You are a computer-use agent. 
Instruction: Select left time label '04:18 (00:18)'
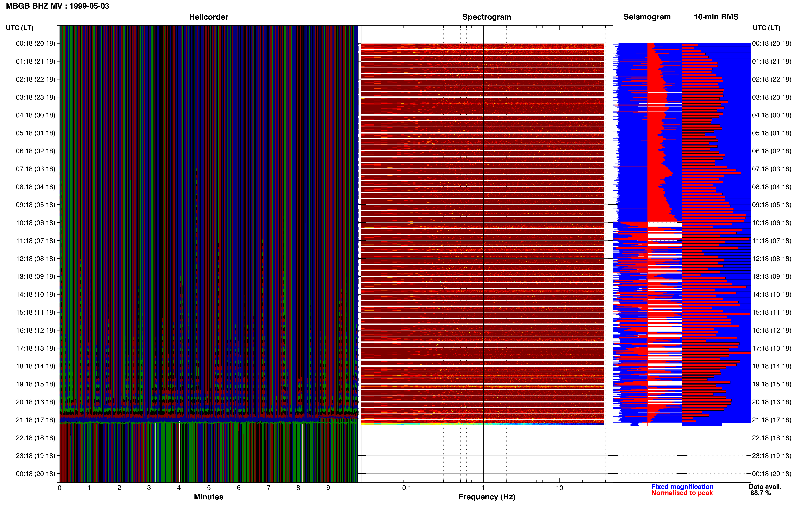(x=36, y=115)
